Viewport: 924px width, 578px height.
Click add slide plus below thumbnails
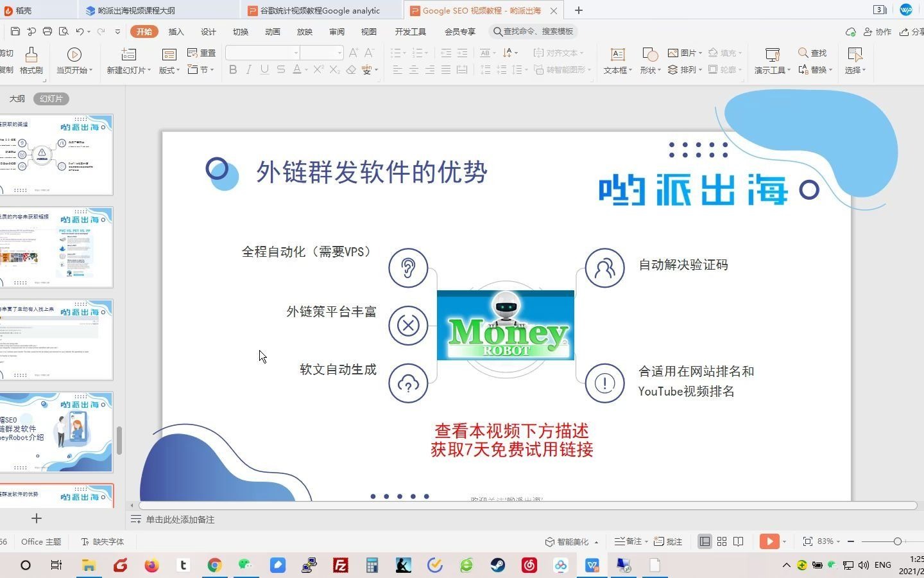(x=37, y=518)
